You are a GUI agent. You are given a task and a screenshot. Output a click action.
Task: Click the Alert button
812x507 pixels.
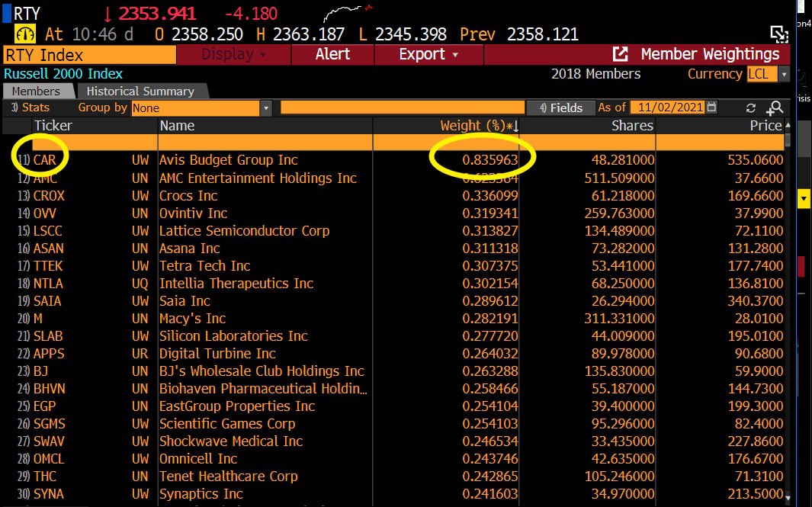(332, 54)
